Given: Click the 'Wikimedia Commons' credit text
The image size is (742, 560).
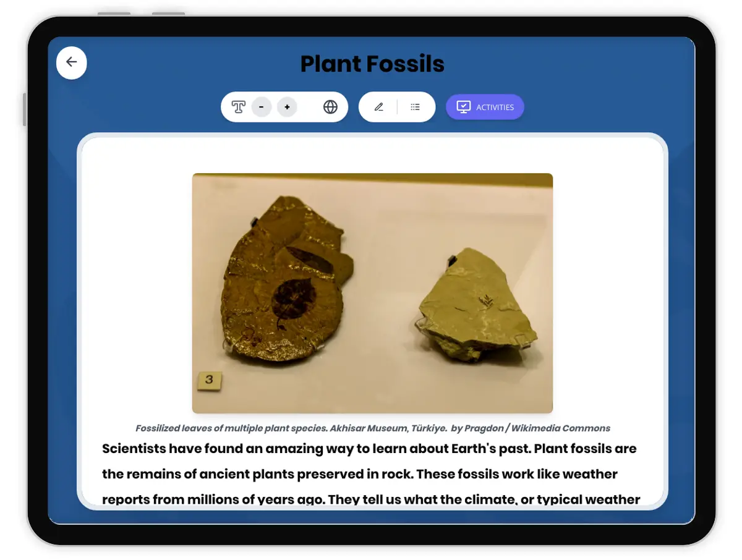Looking at the screenshot, I should pyautogui.click(x=561, y=428).
